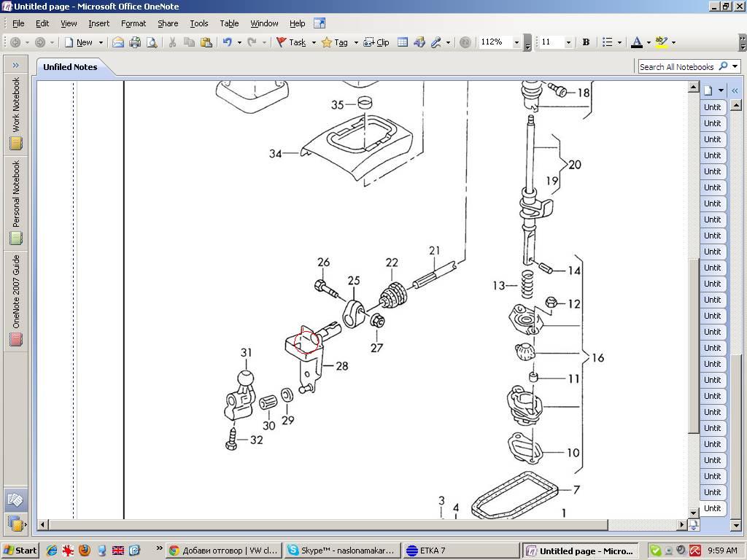This screenshot has height=560, width=747.
Task: Apply the yellow highlight color
Action: pos(661,42)
